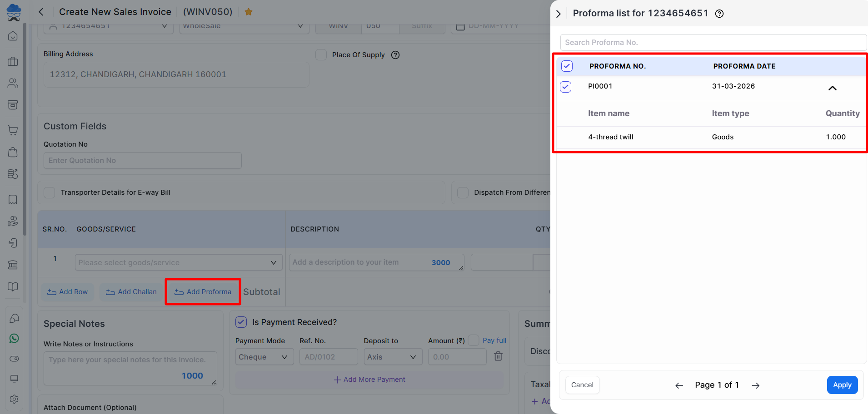Click the Add Proforma button

(203, 292)
